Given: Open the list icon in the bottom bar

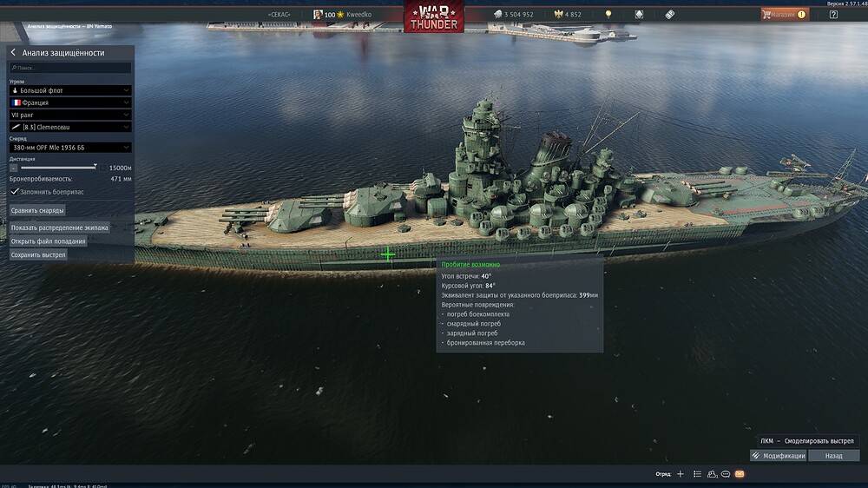Looking at the screenshot, I should pos(698,474).
